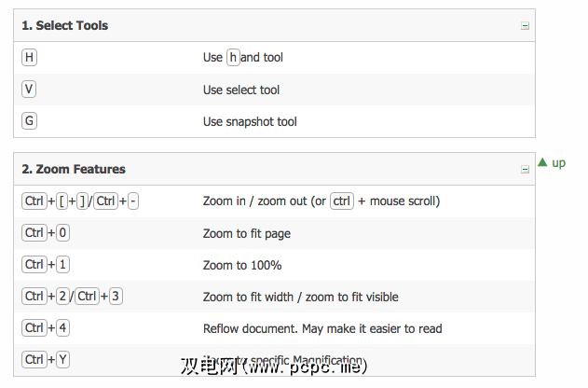Click the V key badge
588x388 pixels.
click(30, 90)
